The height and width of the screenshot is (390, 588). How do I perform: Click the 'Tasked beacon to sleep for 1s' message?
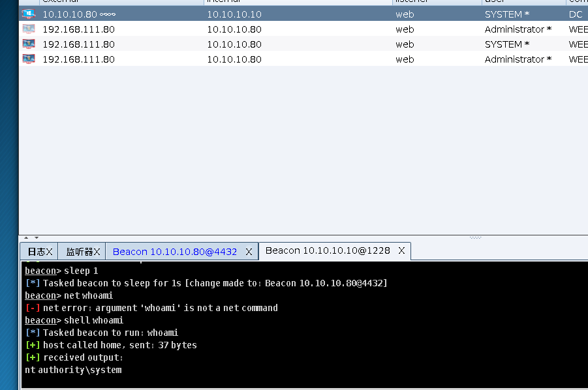tap(206, 283)
